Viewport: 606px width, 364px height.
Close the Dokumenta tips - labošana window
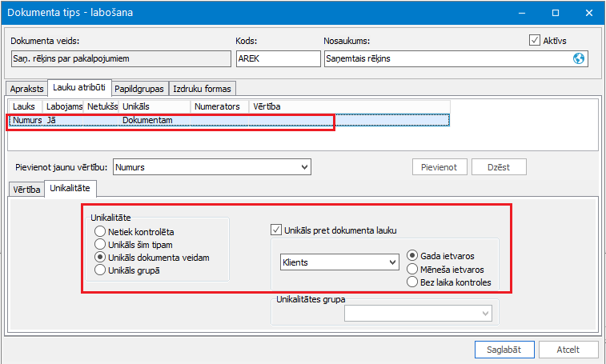click(x=589, y=13)
